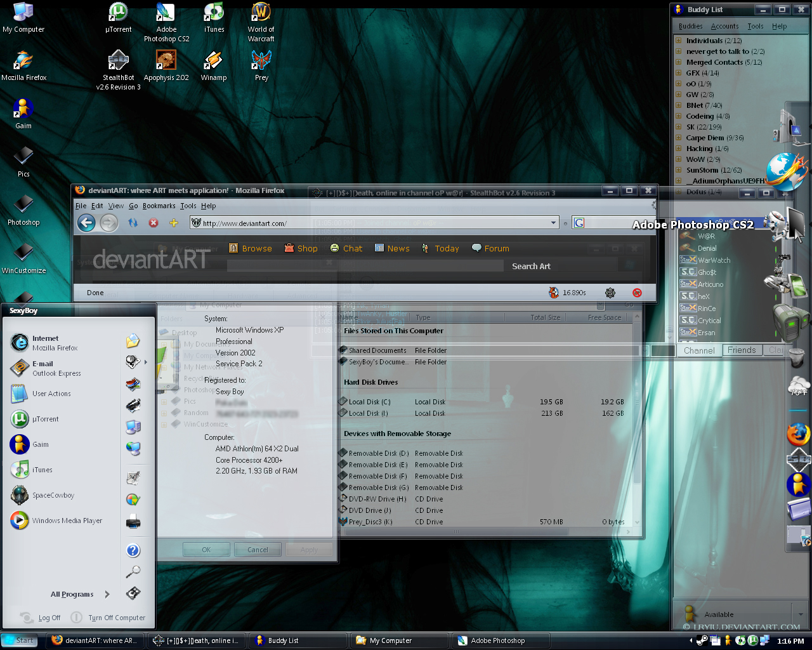Open the Prey desktop shortcut
The image size is (812, 650).
[x=261, y=66]
